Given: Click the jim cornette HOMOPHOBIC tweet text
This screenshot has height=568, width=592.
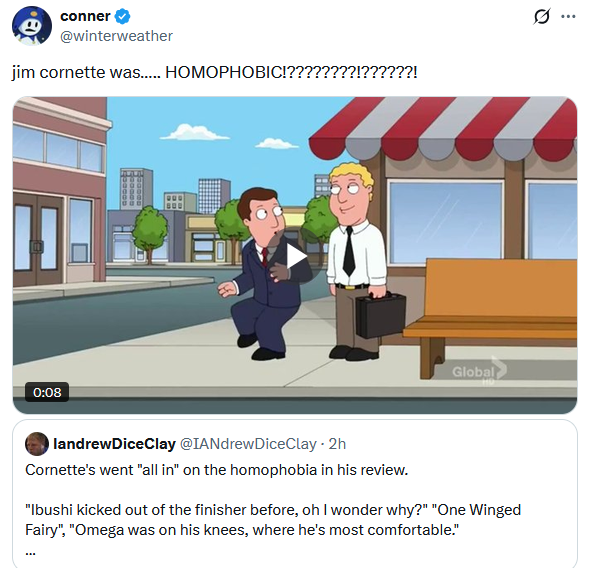Looking at the screenshot, I should 214,72.
